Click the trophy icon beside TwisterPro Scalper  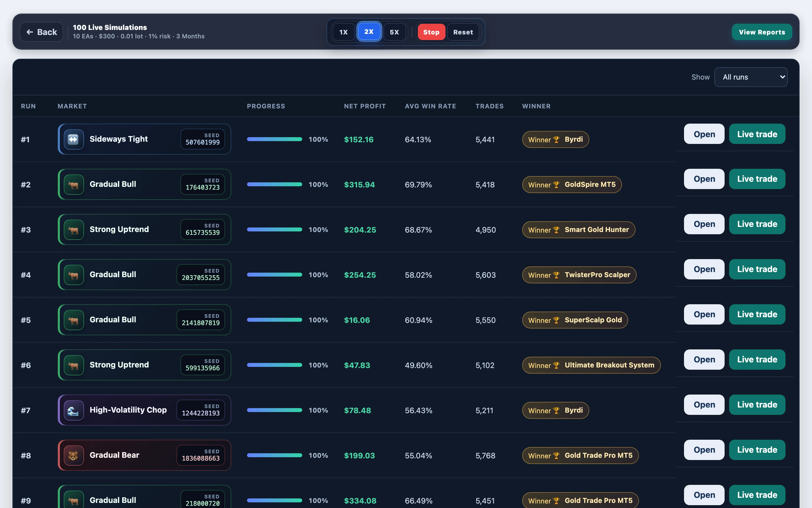point(556,275)
